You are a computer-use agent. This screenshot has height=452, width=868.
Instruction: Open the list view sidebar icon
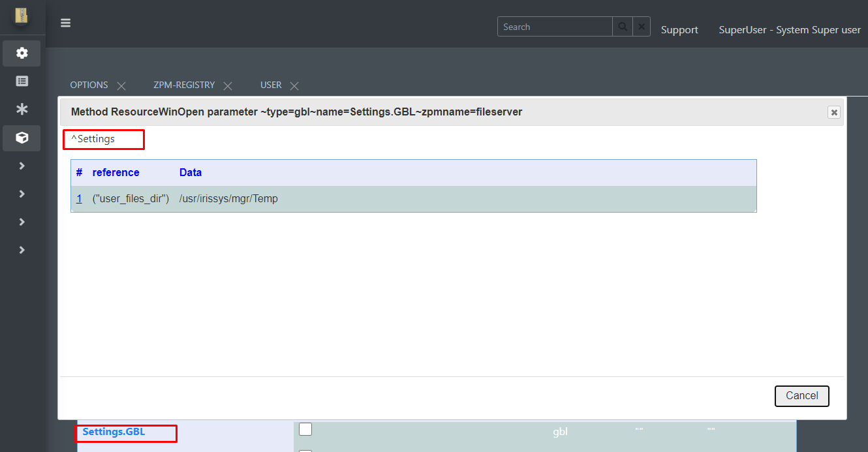point(22,81)
